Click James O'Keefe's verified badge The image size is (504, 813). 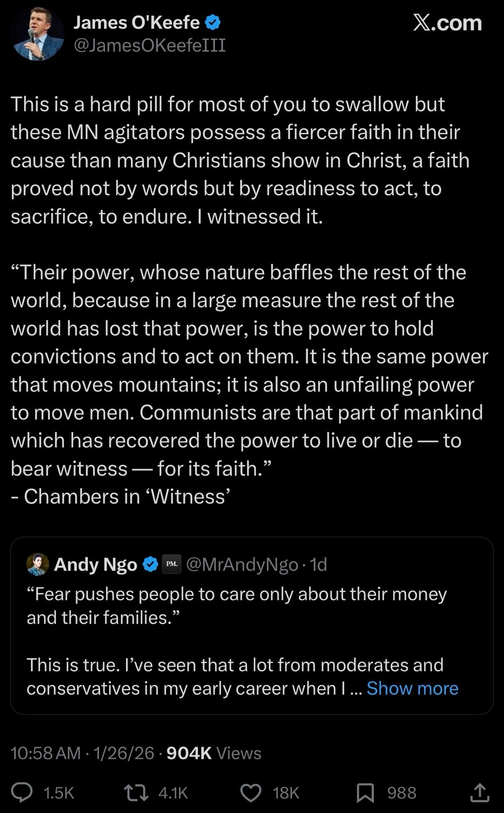(213, 23)
